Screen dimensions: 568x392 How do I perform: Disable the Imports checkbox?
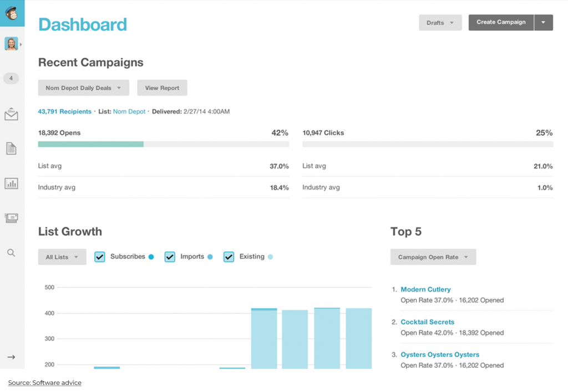(170, 257)
